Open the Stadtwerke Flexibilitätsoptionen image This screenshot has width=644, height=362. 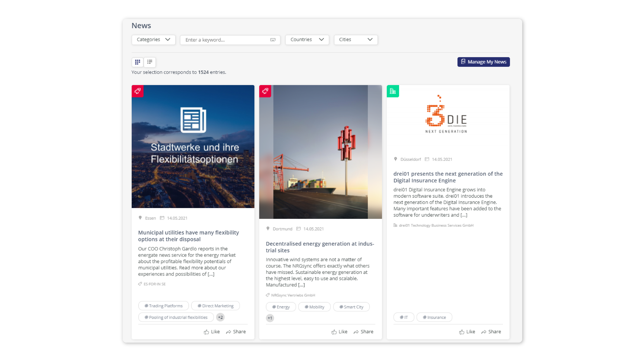[193, 147]
